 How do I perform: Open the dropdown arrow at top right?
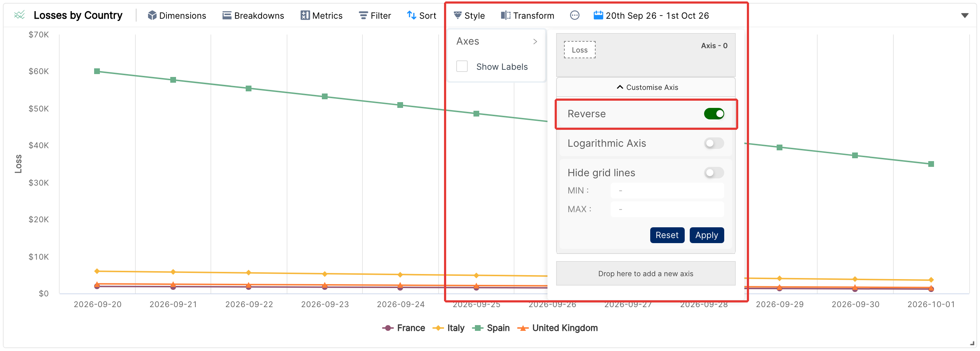click(965, 15)
